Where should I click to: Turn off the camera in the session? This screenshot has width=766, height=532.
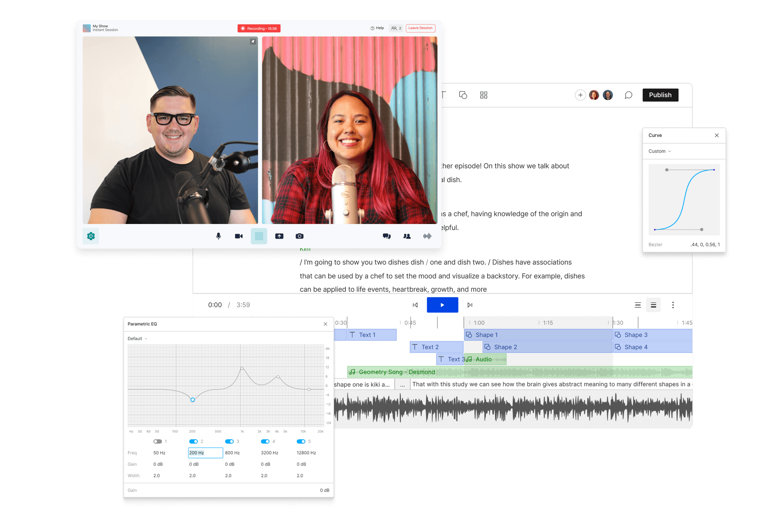tap(239, 236)
